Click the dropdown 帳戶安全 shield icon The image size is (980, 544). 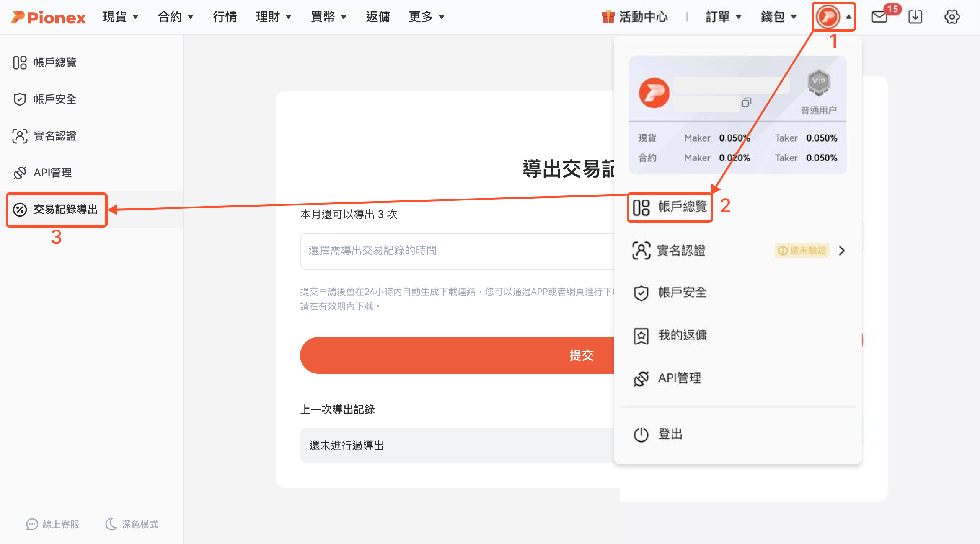(x=641, y=293)
